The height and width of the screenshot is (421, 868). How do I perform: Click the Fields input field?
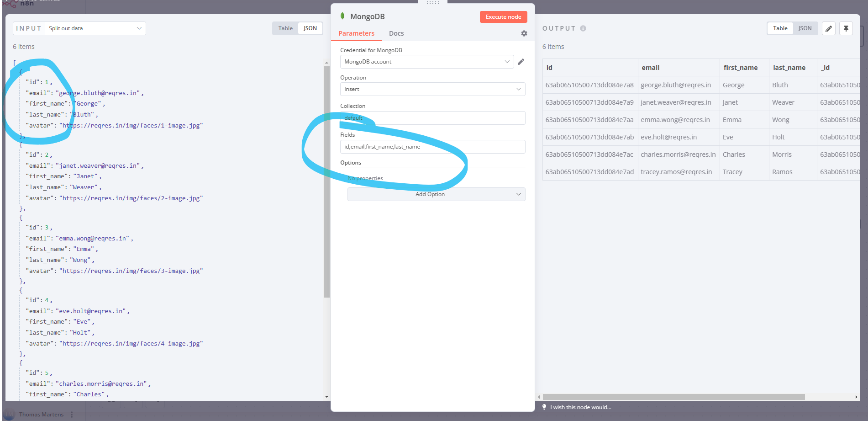(x=433, y=147)
